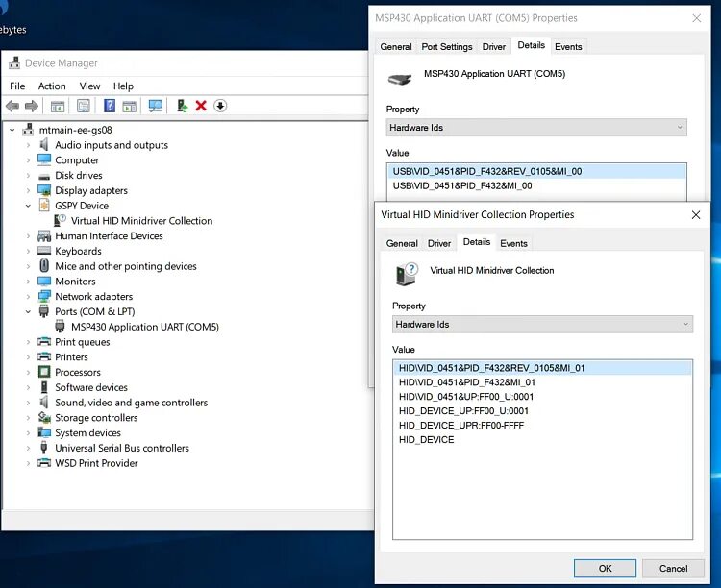Image resolution: width=721 pixels, height=588 pixels.
Task: Select Virtual HID Minidriver Collection tree item
Action: click(141, 221)
